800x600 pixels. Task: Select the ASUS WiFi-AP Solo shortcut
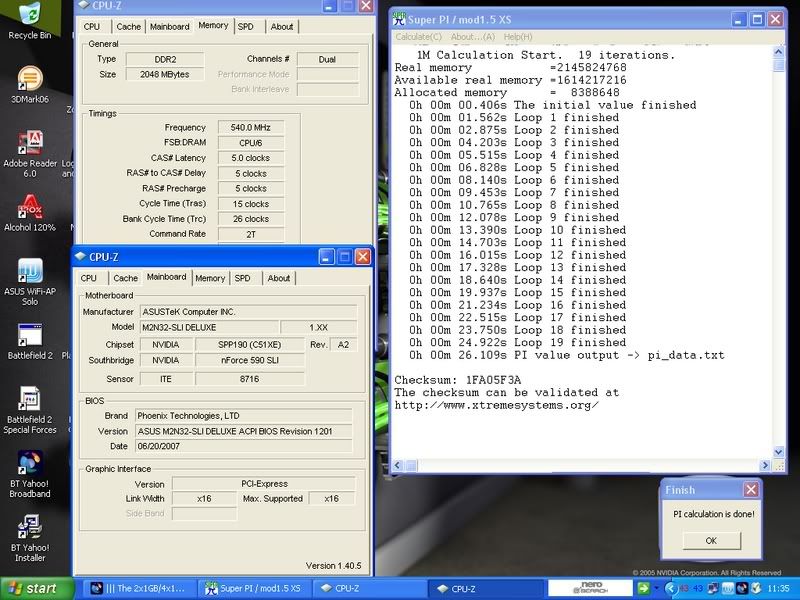pos(30,282)
